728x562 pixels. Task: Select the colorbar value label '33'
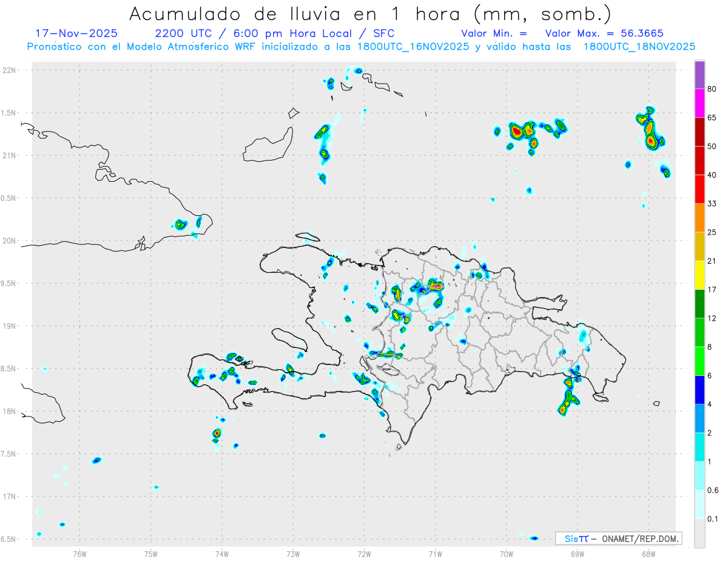pyautogui.click(x=712, y=204)
